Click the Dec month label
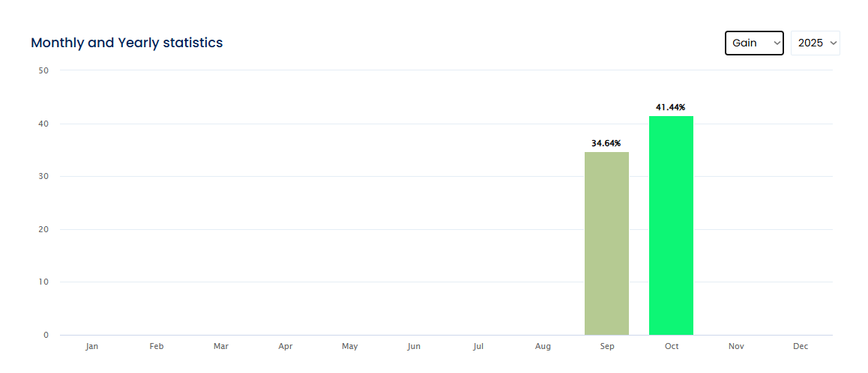Viewport: 868px width, 373px height. pos(801,347)
